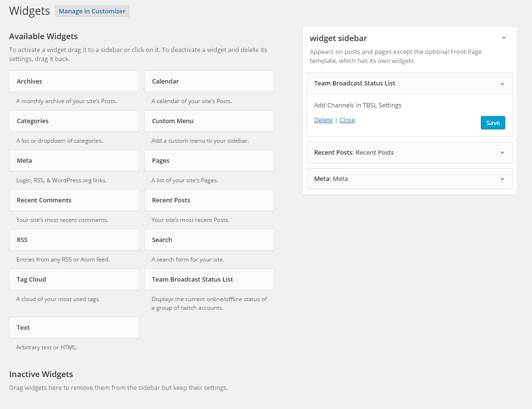
Task: Select the Archives available widget
Action: click(74, 82)
